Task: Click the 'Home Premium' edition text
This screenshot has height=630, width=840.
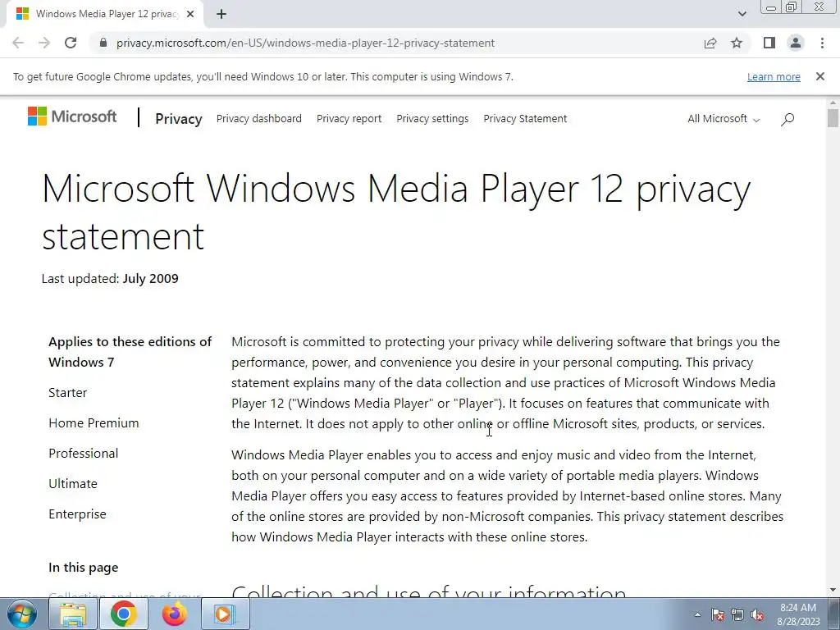Action: point(94,423)
